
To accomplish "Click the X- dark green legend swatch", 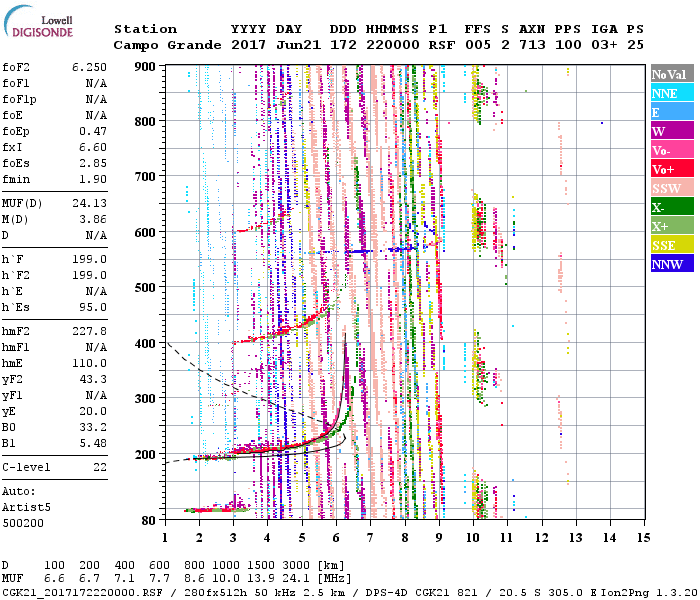I will coord(671,207).
